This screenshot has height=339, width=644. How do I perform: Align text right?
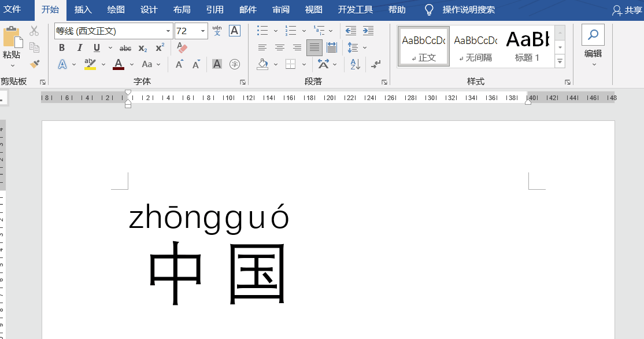click(x=297, y=47)
